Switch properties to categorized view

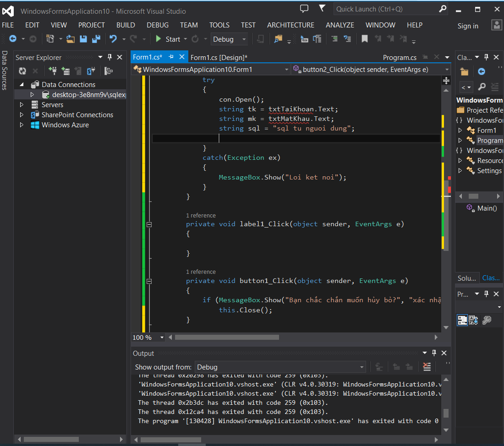tap(462, 321)
